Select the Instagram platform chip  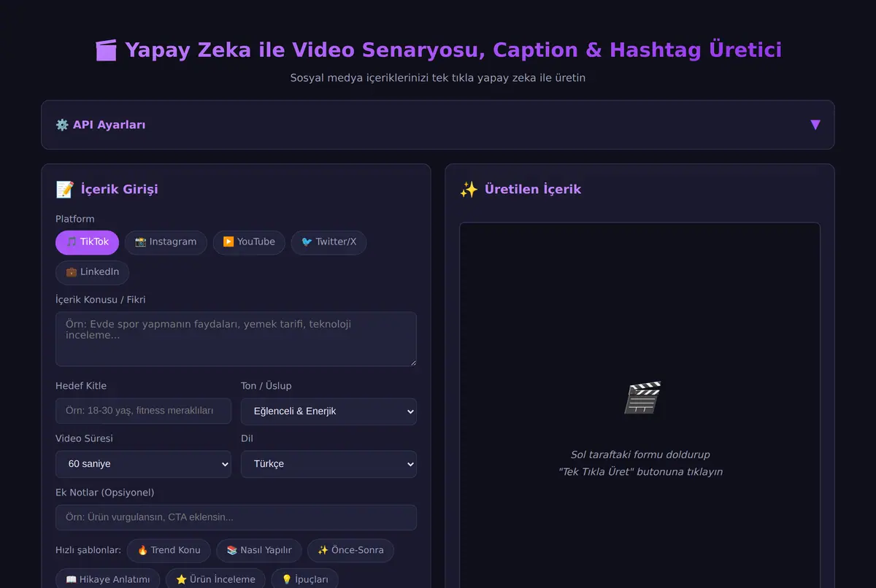(x=166, y=242)
